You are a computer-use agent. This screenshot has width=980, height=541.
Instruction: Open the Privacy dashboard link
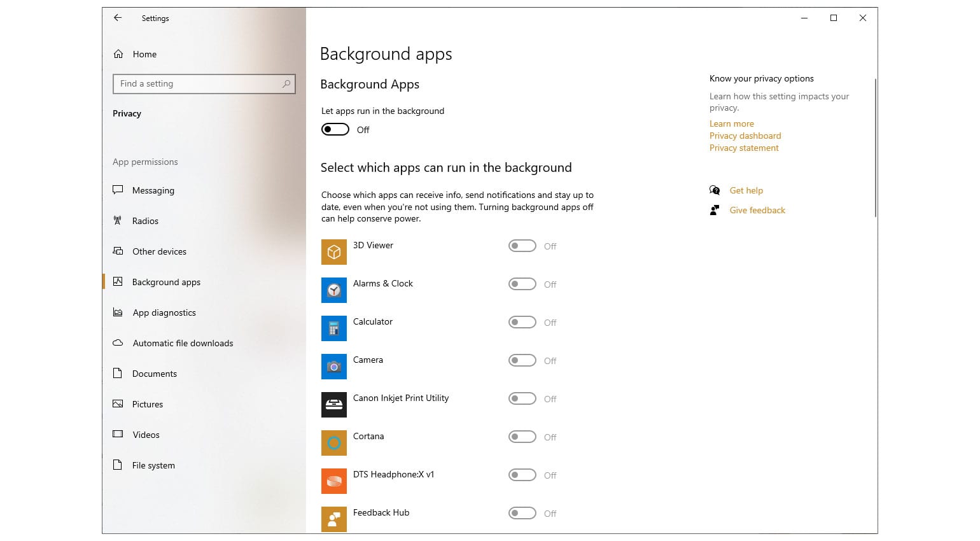(x=745, y=136)
